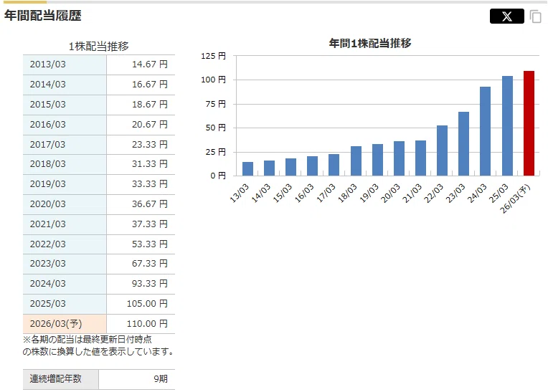This screenshot has height=392, width=548.
Task: Click the 15/03 chart bar
Action: [290, 167]
